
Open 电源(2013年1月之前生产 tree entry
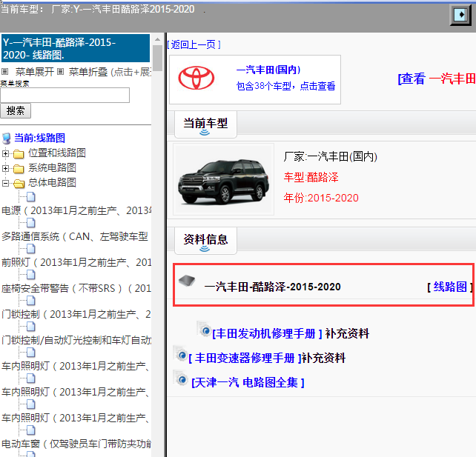76,210
